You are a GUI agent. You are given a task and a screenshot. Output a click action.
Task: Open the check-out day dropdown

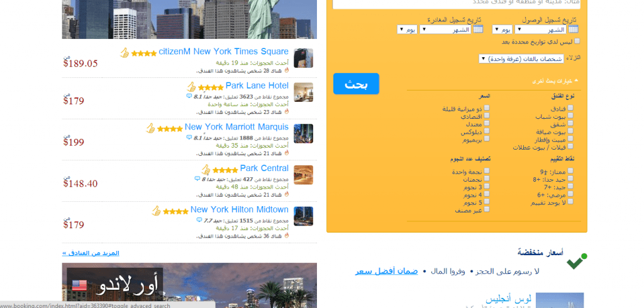[x=407, y=30]
